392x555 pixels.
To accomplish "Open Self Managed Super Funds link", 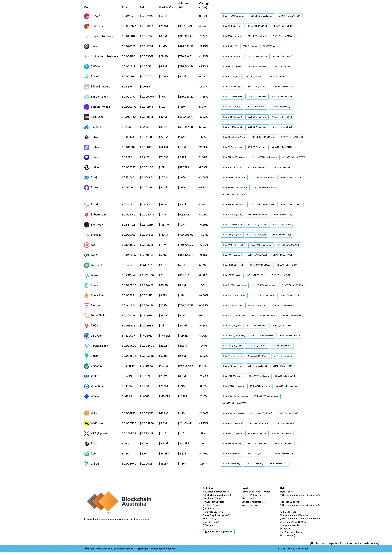I will point(291,534).
